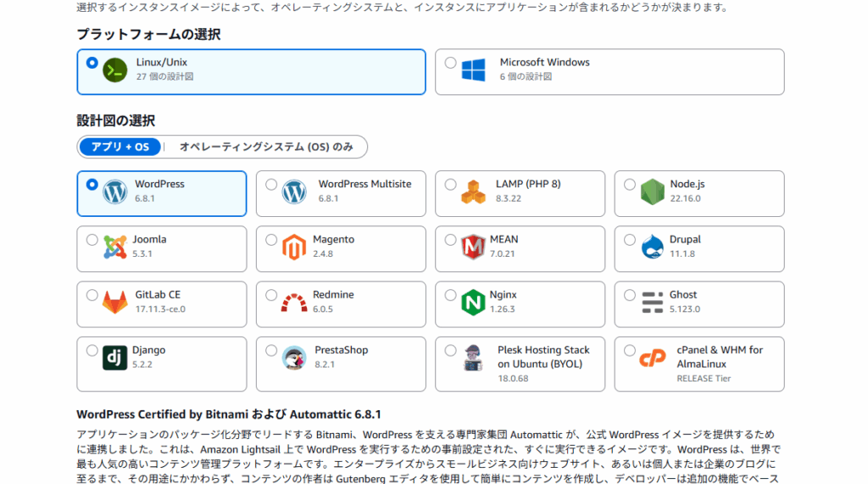
Task: Click the Linux/Unix terminal icon
Action: pos(115,70)
